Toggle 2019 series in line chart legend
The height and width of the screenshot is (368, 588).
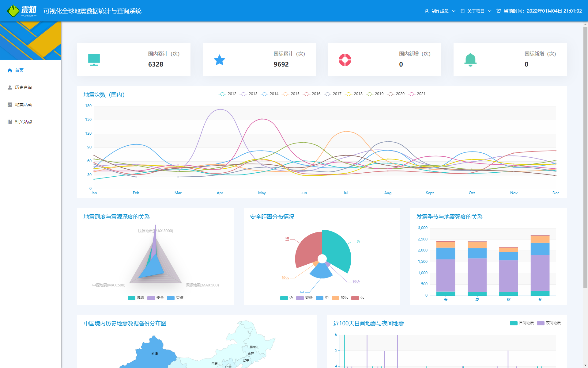pyautogui.click(x=375, y=94)
